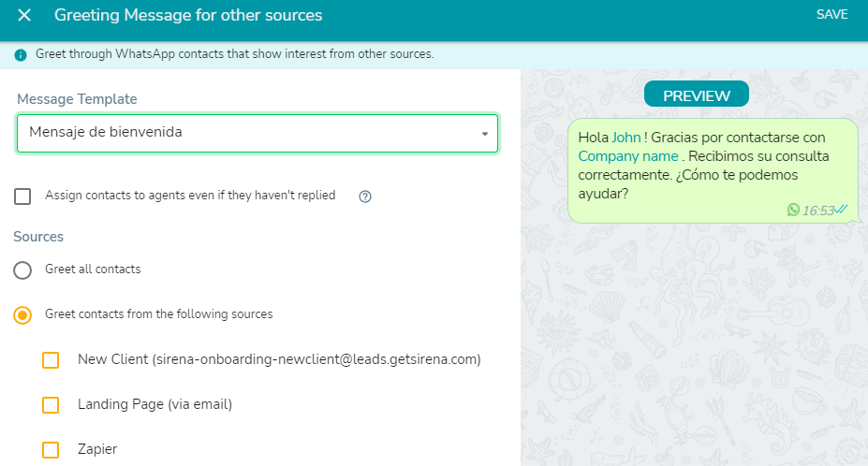Click SAVE in the header

click(832, 14)
